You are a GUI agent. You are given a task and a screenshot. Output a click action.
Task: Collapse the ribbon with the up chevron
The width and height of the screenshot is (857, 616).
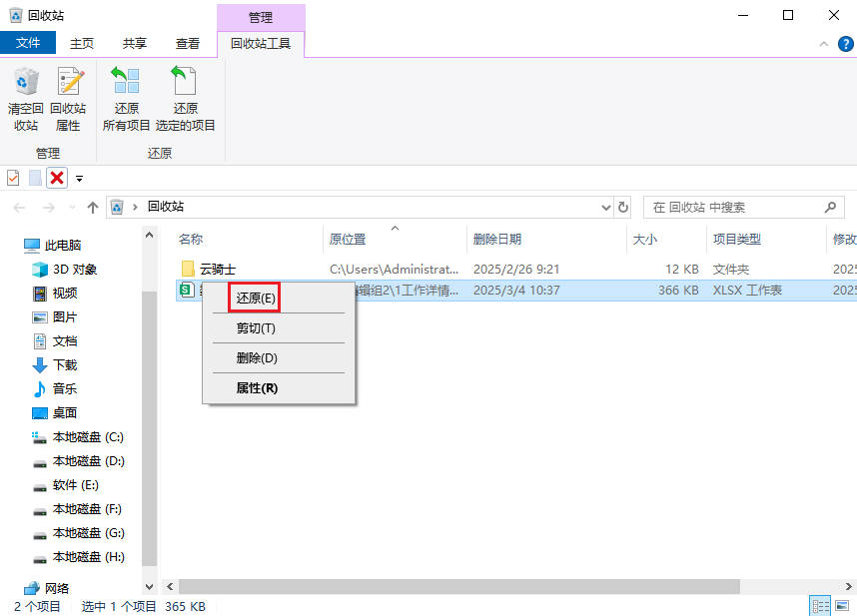pos(824,44)
